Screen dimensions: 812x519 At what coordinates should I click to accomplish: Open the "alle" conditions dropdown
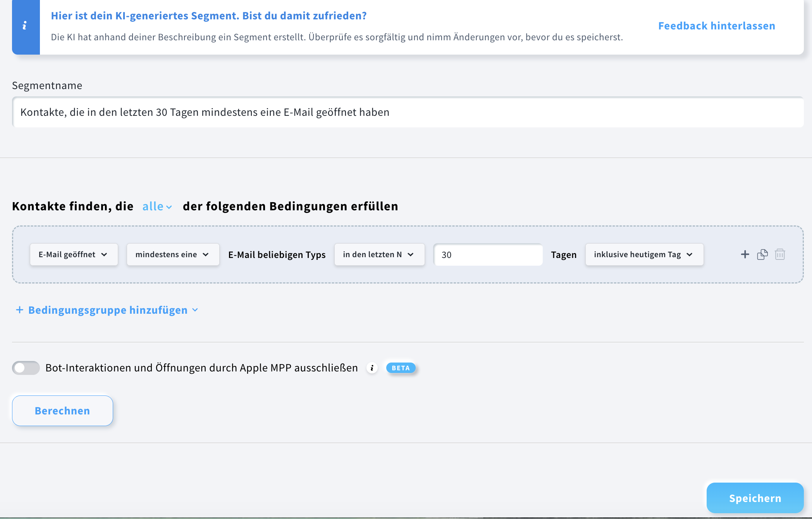pos(157,206)
